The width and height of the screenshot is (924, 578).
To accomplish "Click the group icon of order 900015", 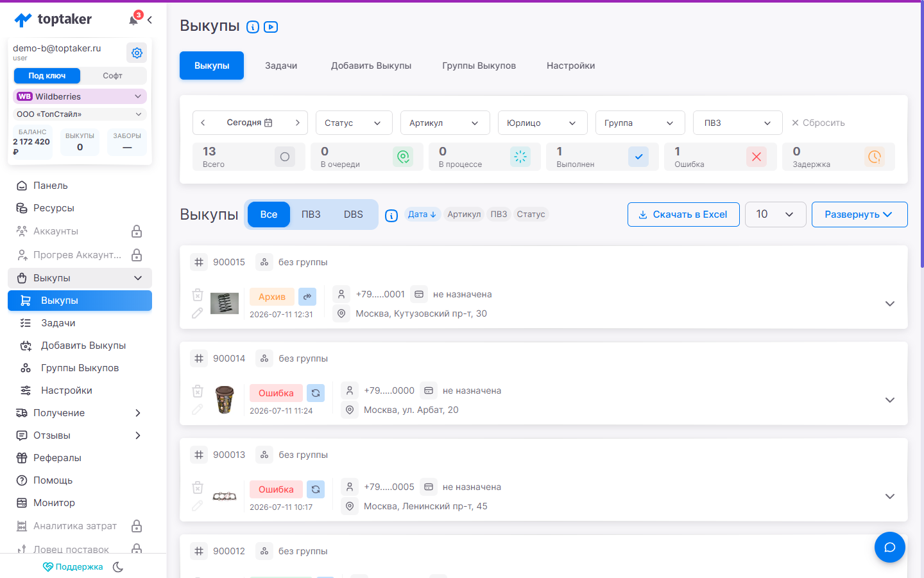I will coord(264,262).
